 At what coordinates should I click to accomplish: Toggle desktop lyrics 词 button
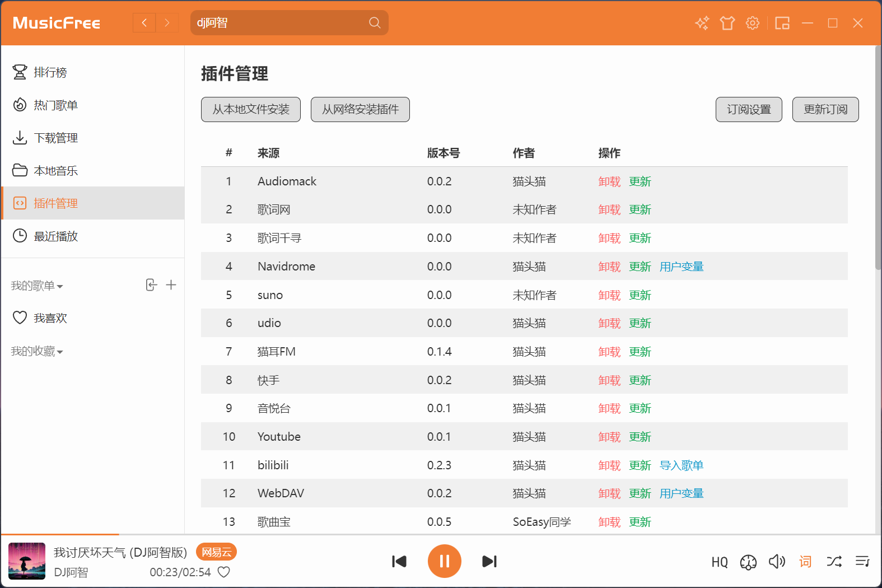(805, 562)
